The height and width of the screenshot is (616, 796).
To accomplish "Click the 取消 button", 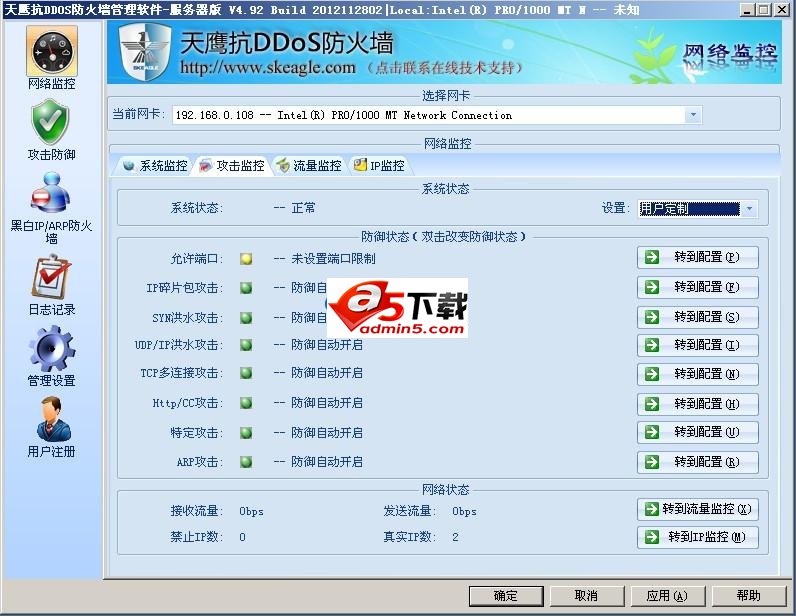I will point(586,596).
